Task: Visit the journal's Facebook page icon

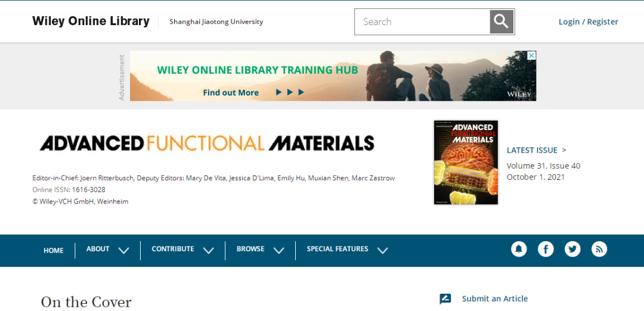Action: click(x=546, y=249)
